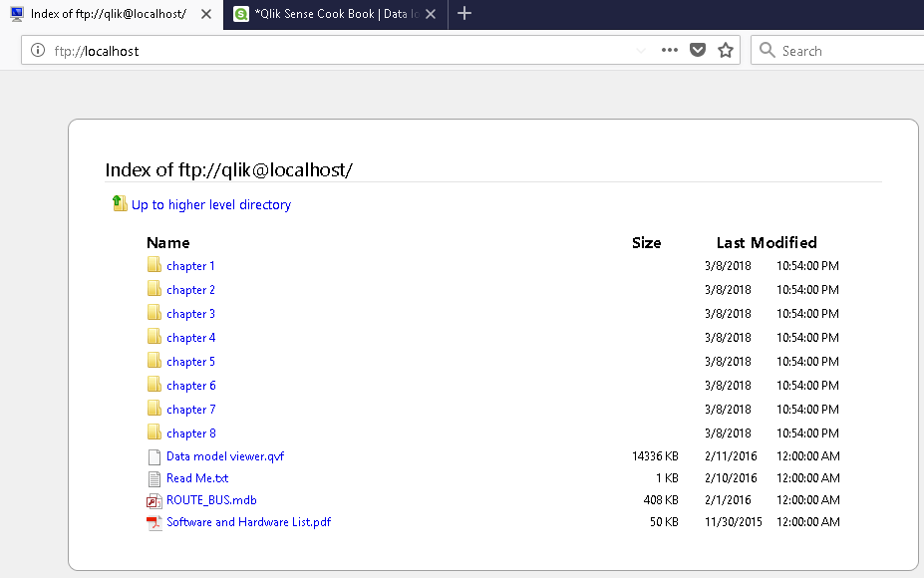
Task: Click the Qlik Sense Cook Book tab favicon
Action: tap(241, 14)
